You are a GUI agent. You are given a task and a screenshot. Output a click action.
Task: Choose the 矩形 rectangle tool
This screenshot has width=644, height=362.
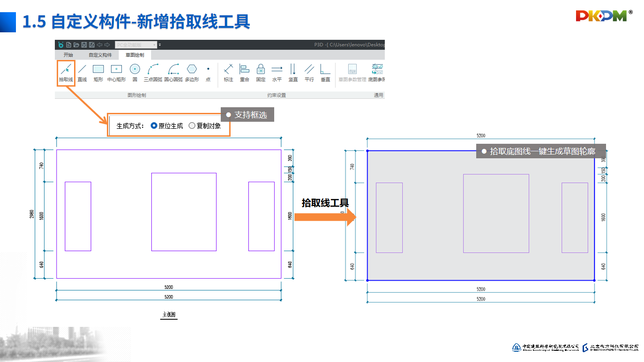pos(98,73)
